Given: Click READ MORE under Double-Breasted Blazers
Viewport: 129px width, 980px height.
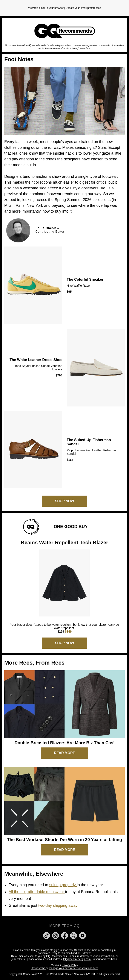Looking at the screenshot, I should (x=64, y=752).
